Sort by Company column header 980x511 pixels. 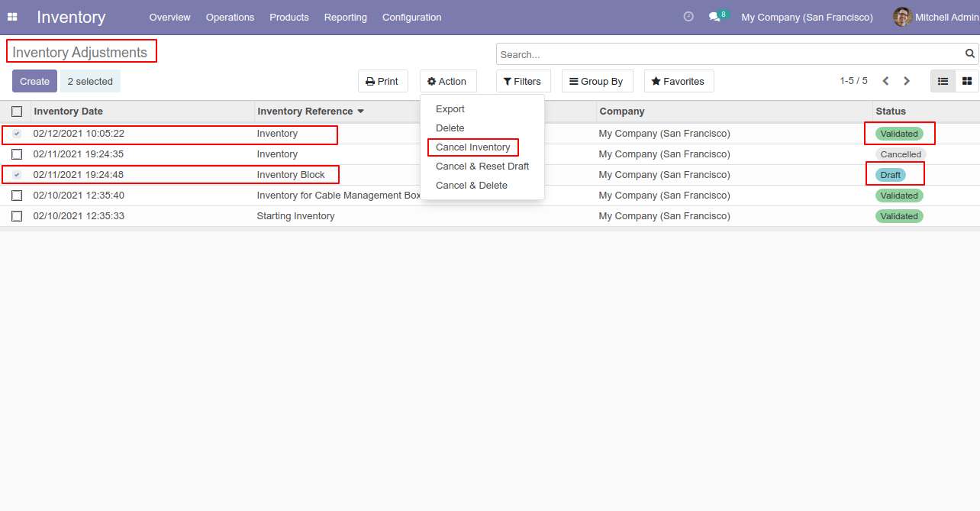622,112
